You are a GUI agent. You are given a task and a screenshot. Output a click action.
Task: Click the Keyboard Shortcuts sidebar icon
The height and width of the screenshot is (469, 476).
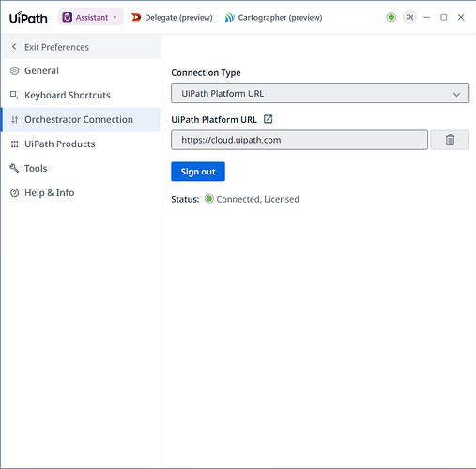tap(14, 95)
